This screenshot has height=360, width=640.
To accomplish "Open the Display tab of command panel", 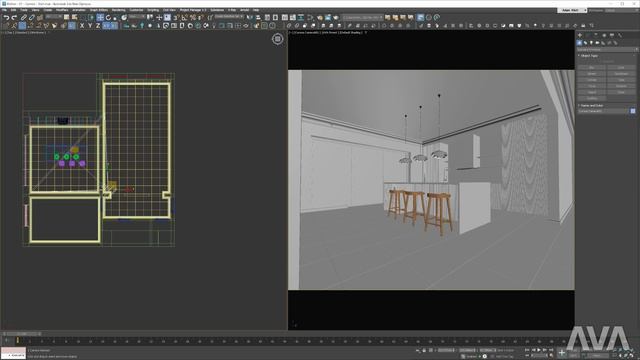I will coord(612,35).
